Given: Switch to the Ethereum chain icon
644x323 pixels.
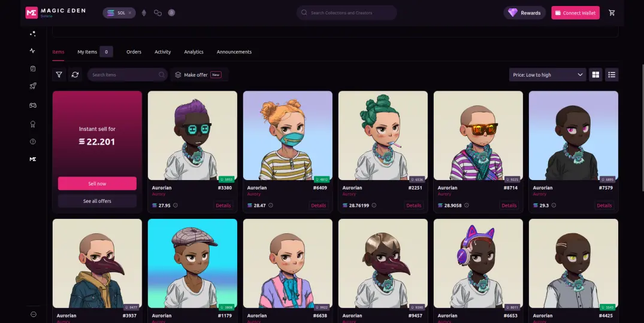Looking at the screenshot, I should pyautogui.click(x=144, y=13).
